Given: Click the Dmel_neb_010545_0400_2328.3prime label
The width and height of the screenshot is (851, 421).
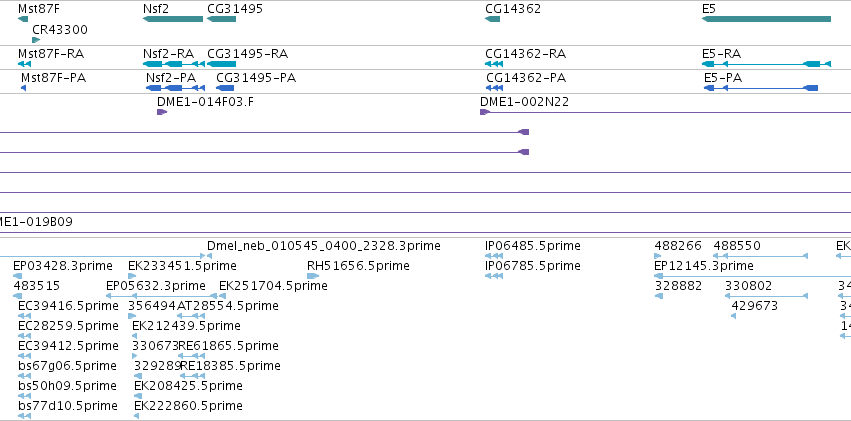Looking at the screenshot, I should pos(323,246).
